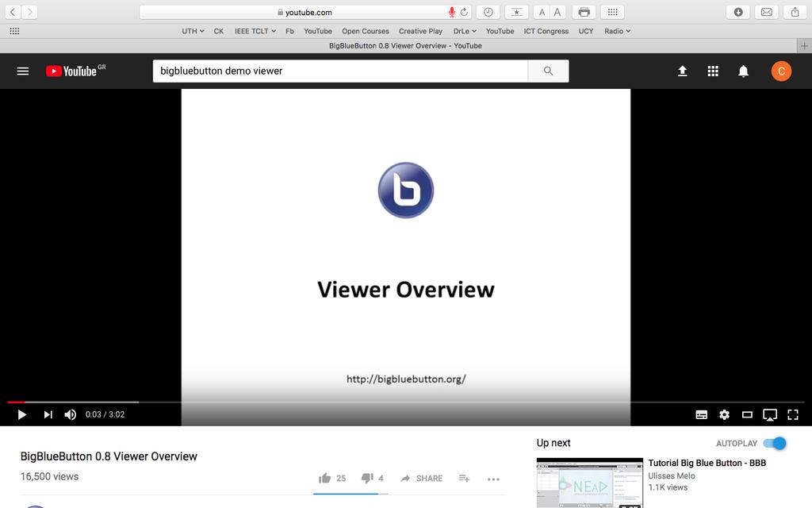Click the video title BigBlueButton 0.8 Viewer Overview
The image size is (812, 508).
pyautogui.click(x=109, y=456)
